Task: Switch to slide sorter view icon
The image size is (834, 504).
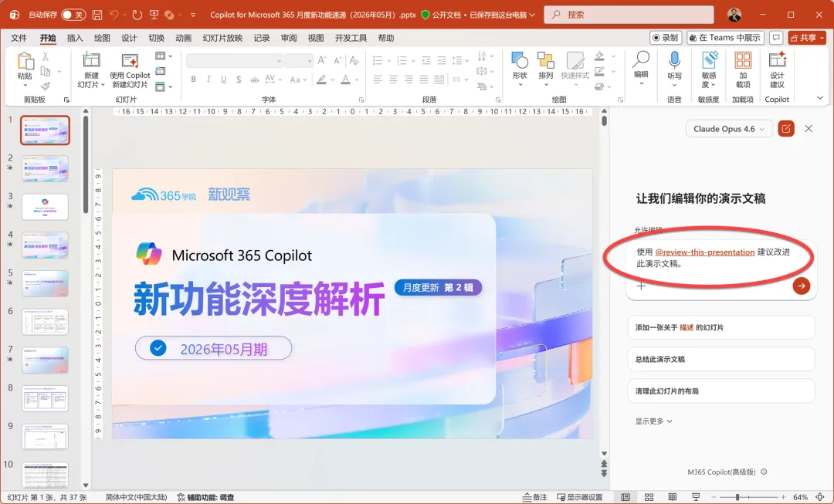Action: point(649,497)
